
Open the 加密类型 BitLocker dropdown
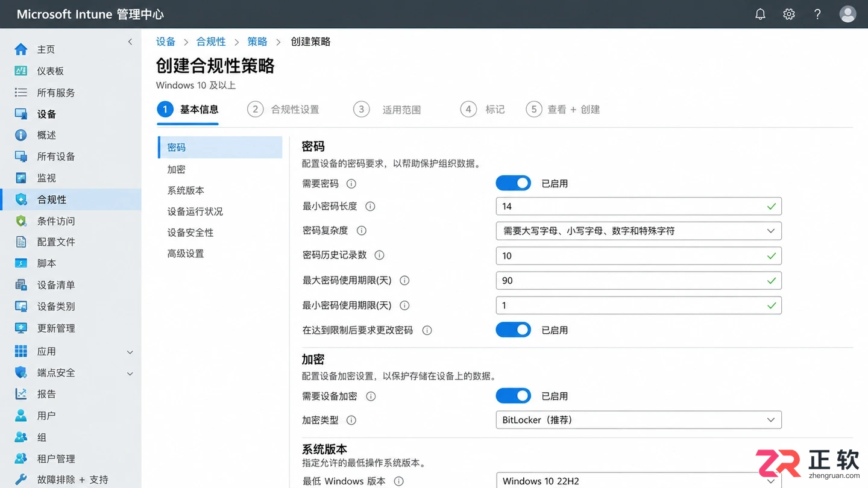click(638, 420)
